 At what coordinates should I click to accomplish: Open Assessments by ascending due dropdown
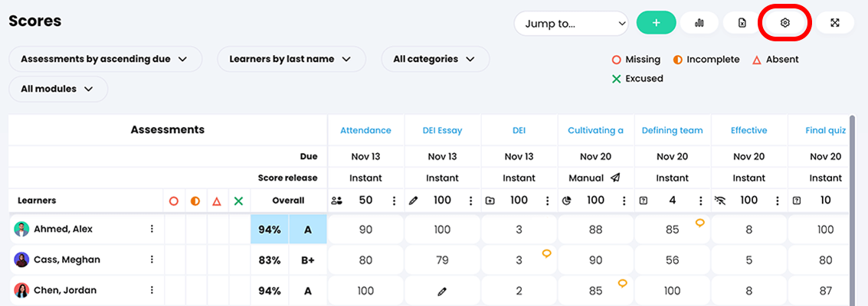(105, 59)
